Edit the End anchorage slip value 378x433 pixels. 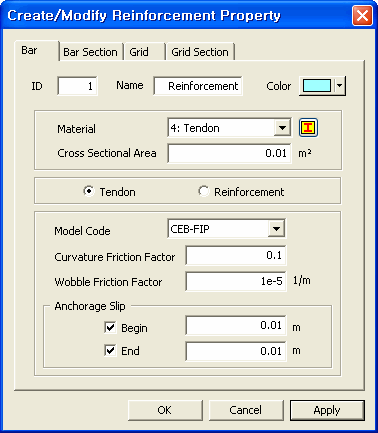point(236,351)
